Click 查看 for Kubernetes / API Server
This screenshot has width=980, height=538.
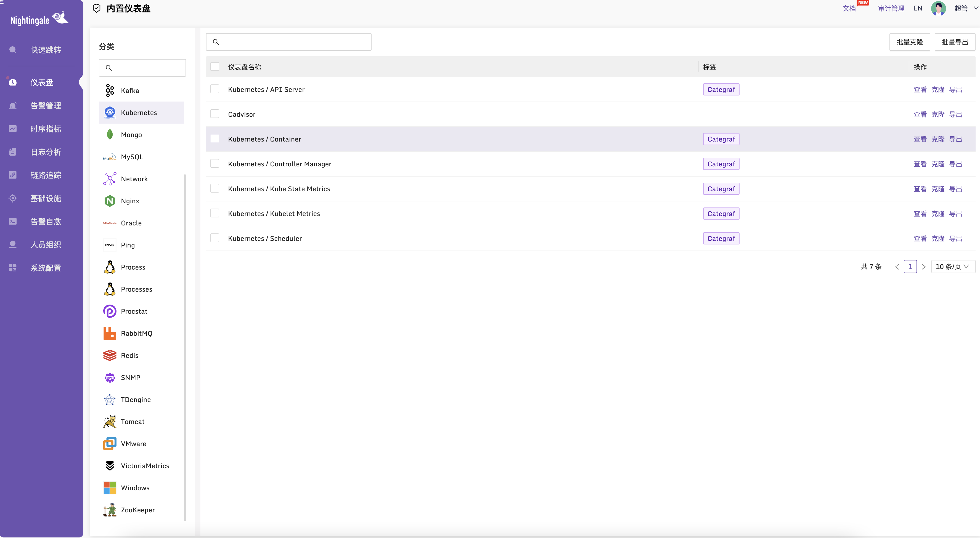(920, 89)
